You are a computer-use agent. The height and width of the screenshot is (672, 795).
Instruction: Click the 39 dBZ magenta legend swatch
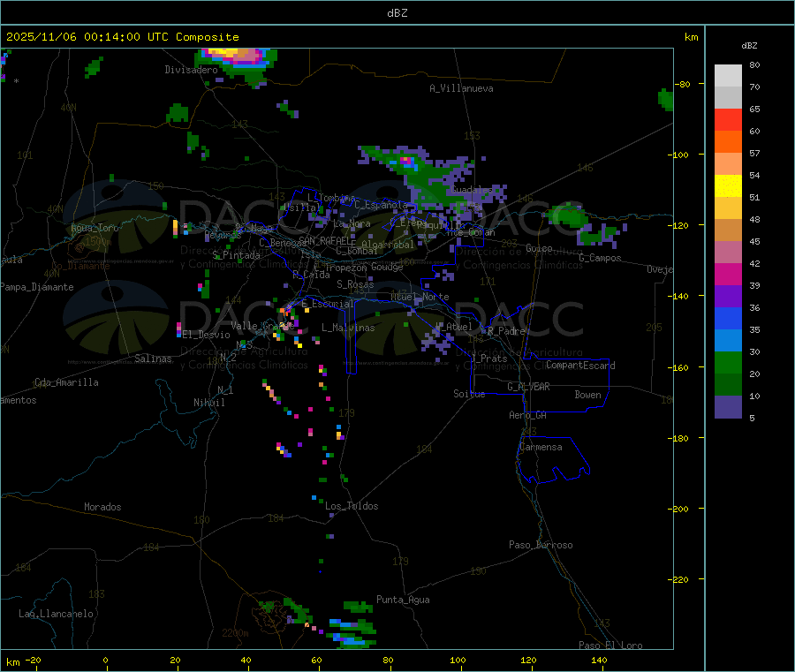tap(728, 274)
